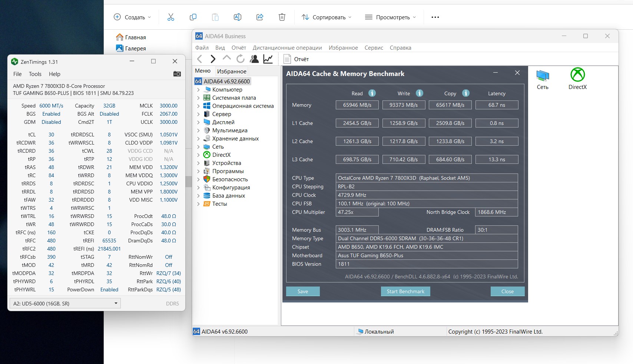Open the AIDA64 user profile icon
Viewport: 633px width, 364px height.
click(x=254, y=59)
